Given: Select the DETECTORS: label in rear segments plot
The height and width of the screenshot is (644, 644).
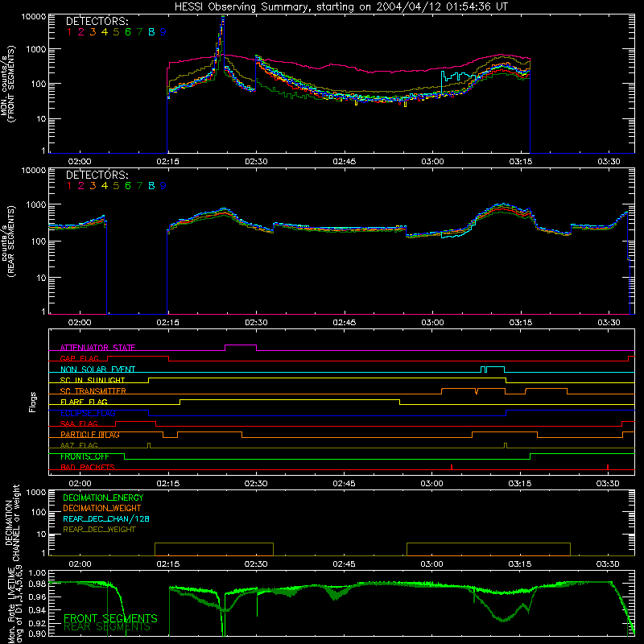Looking at the screenshot, I should (x=97, y=175).
